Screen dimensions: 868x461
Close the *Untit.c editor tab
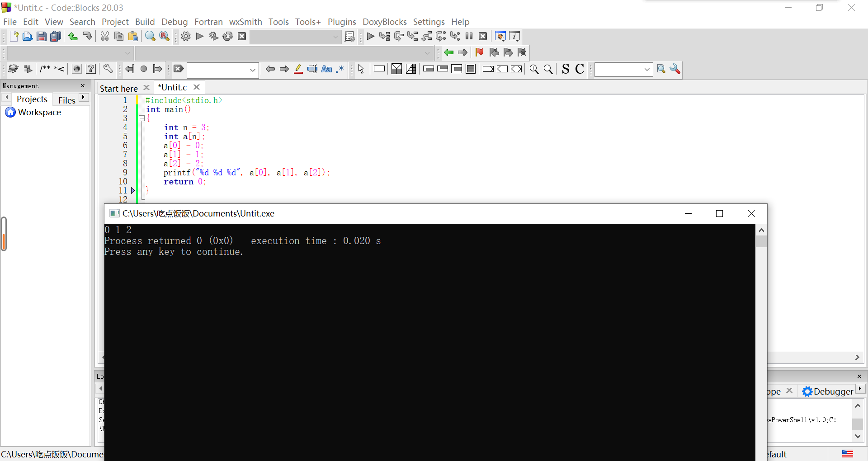point(196,87)
